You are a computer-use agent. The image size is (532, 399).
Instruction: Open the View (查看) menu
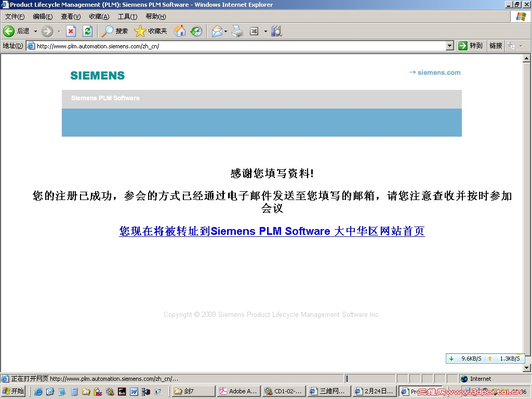point(71,16)
